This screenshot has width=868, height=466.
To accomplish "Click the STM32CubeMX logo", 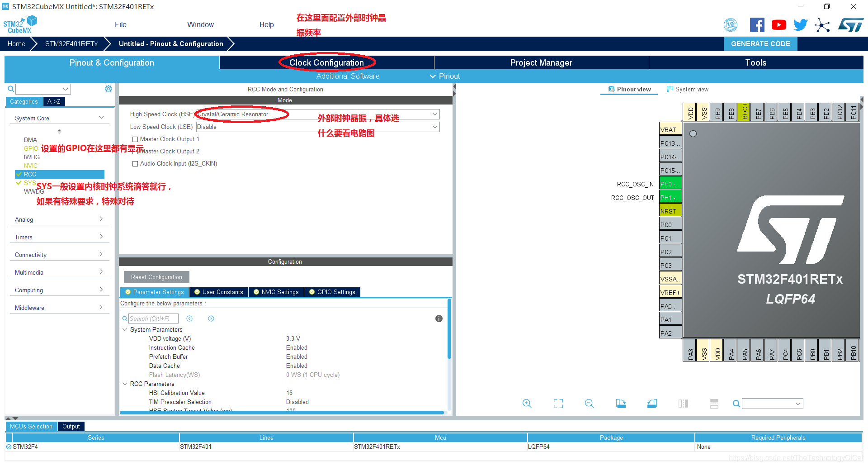I will point(20,25).
